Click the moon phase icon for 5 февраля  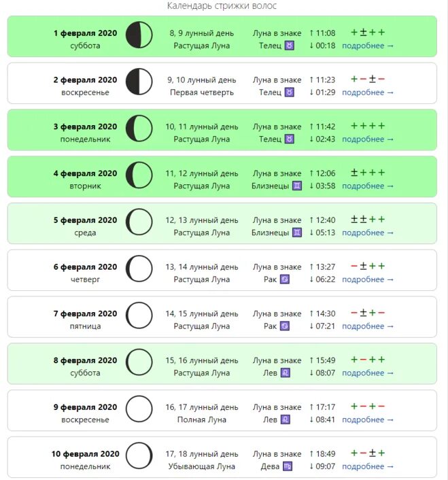coord(139,222)
